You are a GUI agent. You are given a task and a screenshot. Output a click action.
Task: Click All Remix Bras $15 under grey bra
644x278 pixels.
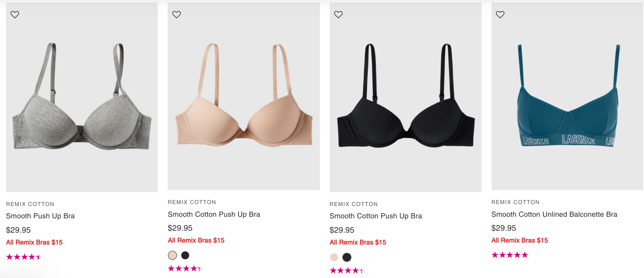pyautogui.click(x=34, y=242)
